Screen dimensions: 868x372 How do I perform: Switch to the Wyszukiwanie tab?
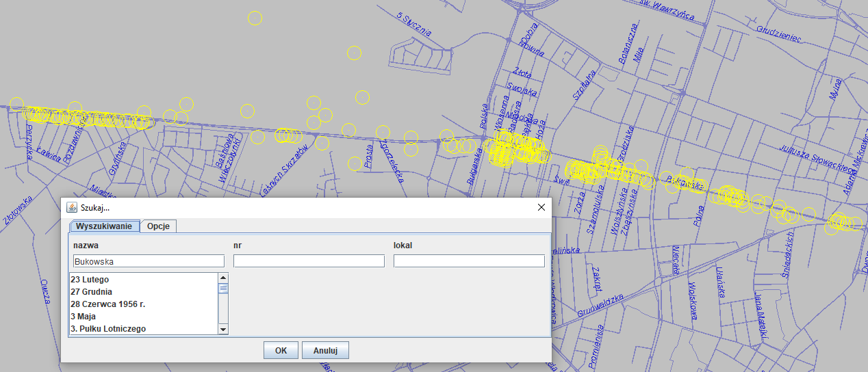(105, 226)
